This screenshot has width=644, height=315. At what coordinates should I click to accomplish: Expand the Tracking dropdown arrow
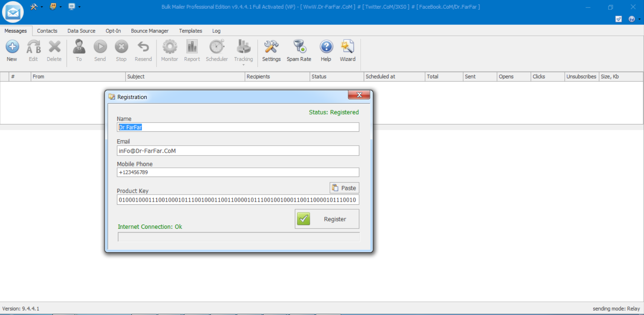pos(243,65)
